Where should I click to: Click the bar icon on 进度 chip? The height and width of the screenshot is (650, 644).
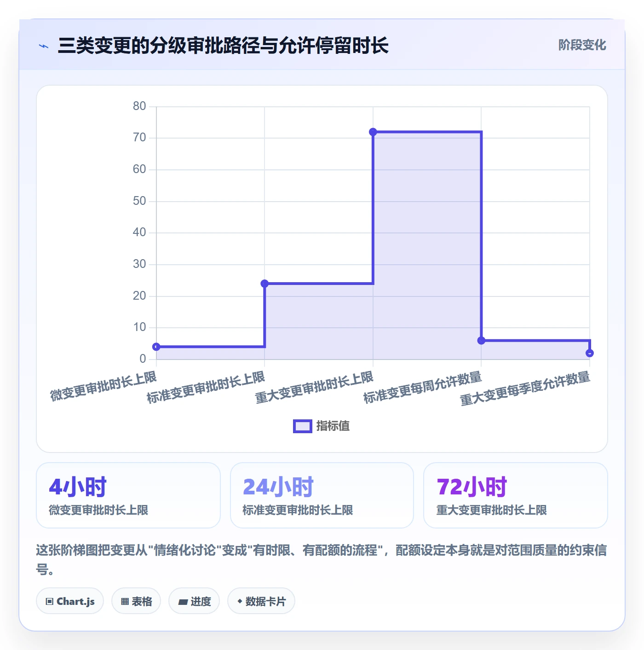tap(183, 602)
